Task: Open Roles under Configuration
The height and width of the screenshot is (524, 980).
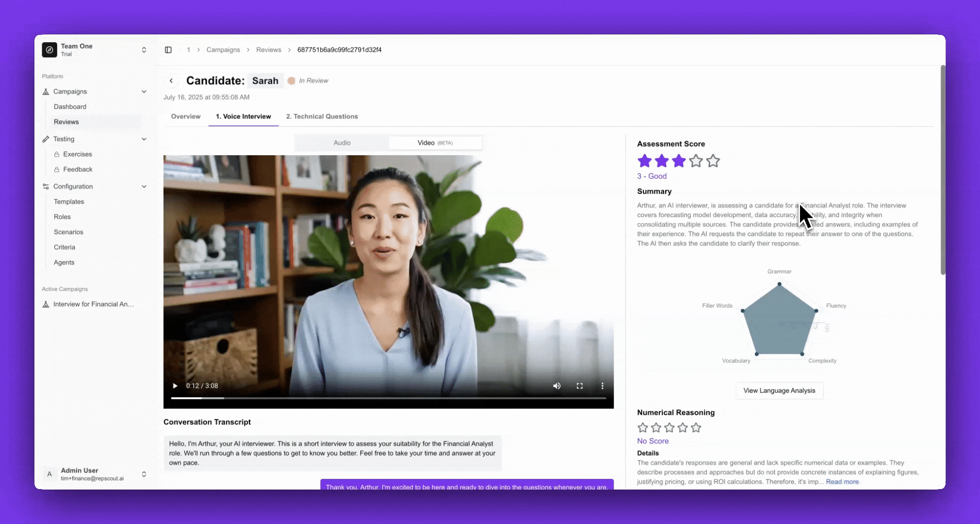Action: (x=62, y=217)
